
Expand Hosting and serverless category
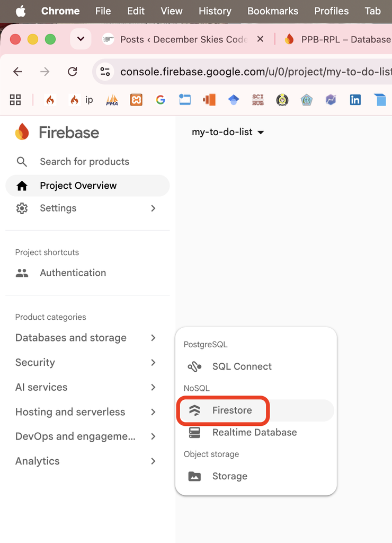86,411
